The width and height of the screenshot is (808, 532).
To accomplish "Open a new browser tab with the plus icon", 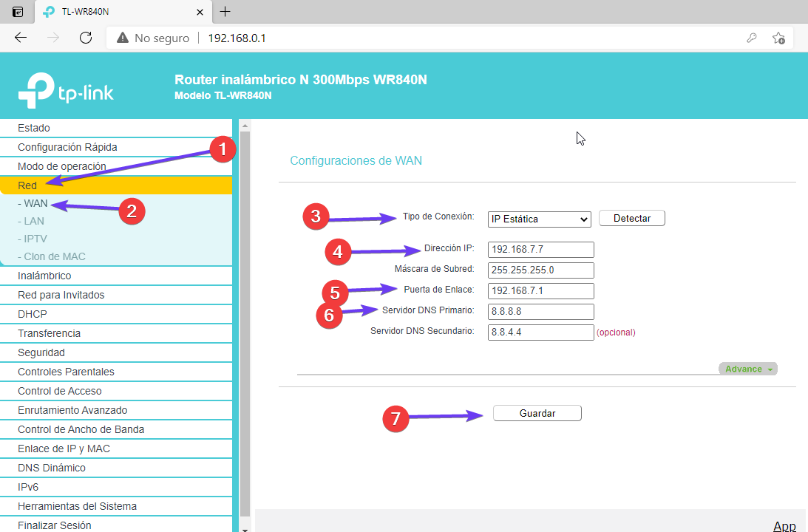I will tap(225, 11).
